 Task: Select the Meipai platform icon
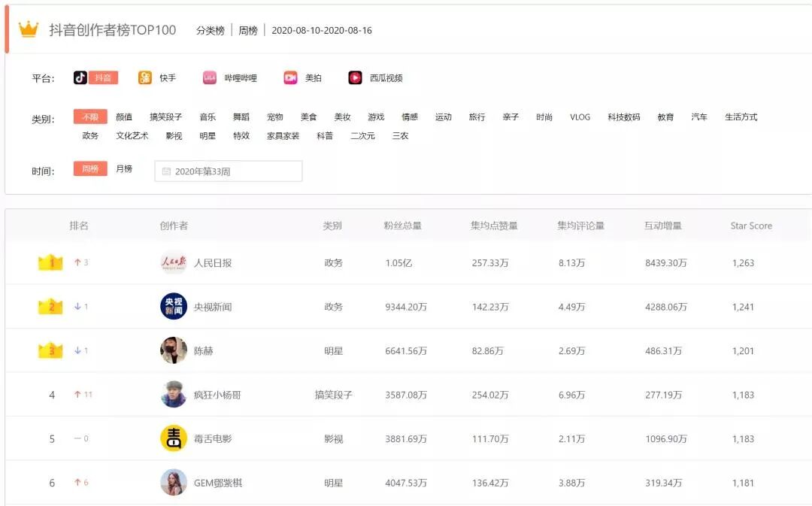(x=290, y=77)
